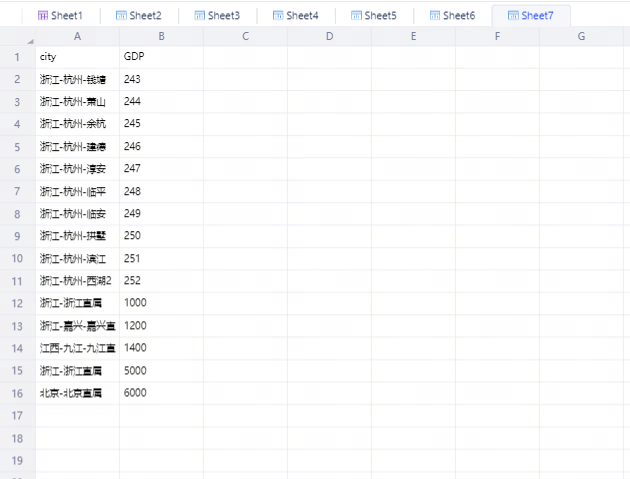
Task: Select the cell containing 6000
Action: click(x=161, y=393)
